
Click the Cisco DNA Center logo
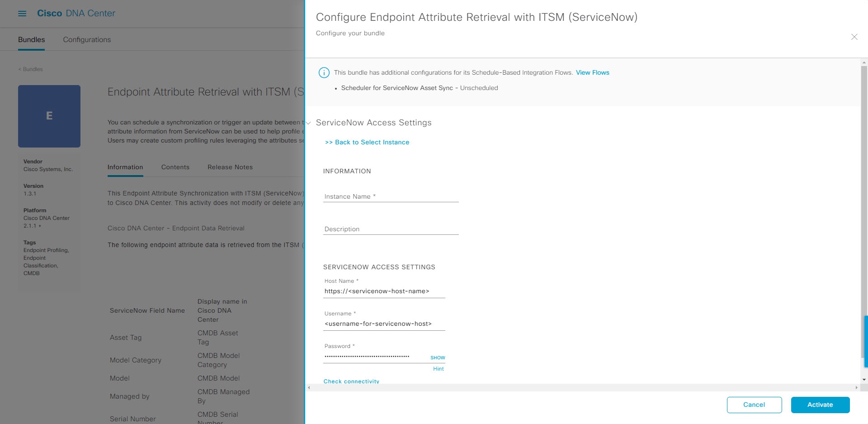click(x=76, y=14)
